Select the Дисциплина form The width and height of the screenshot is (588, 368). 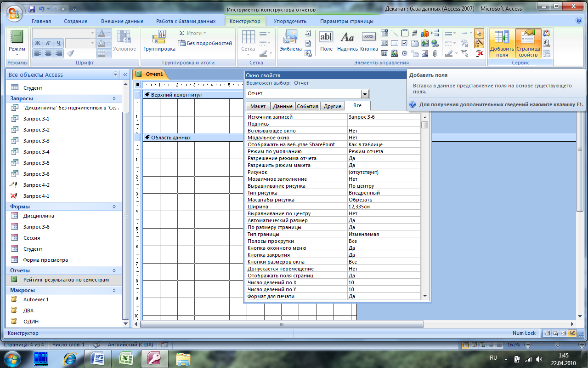[39, 216]
